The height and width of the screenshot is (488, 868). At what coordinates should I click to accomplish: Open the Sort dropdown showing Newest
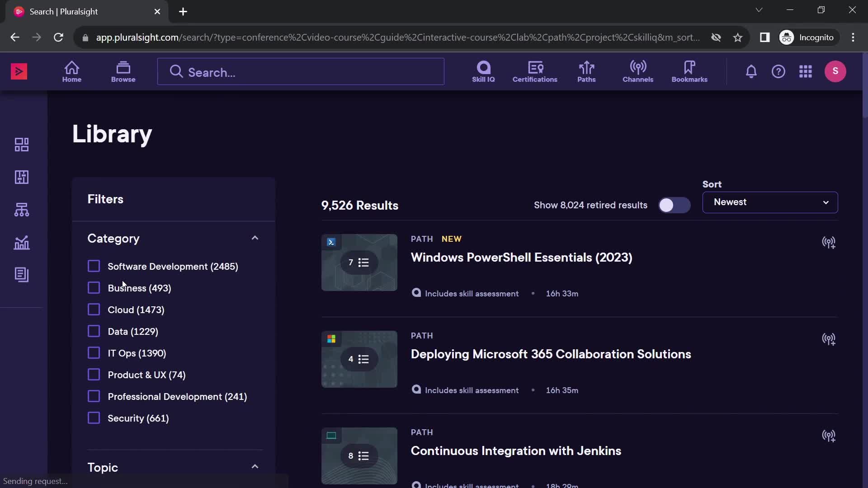(x=770, y=202)
